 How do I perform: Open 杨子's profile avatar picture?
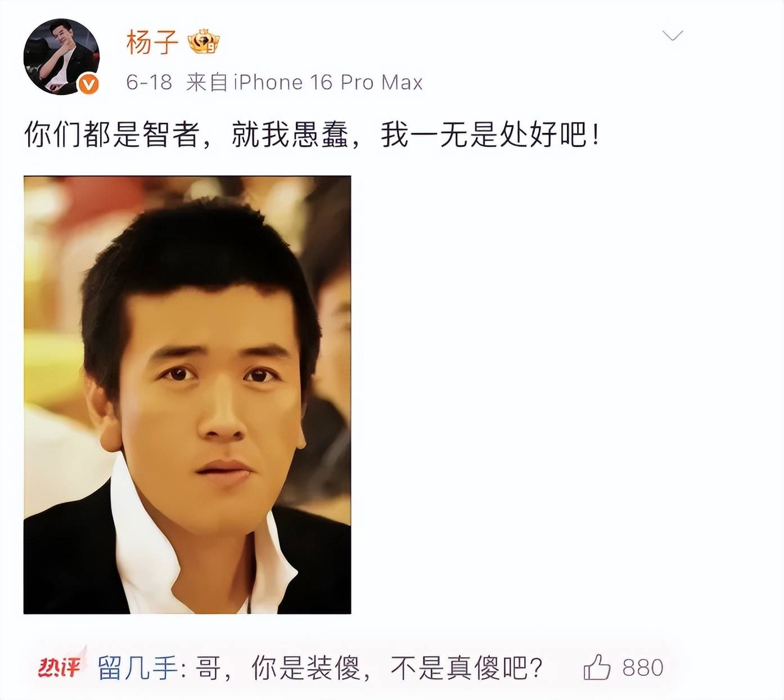[61, 57]
